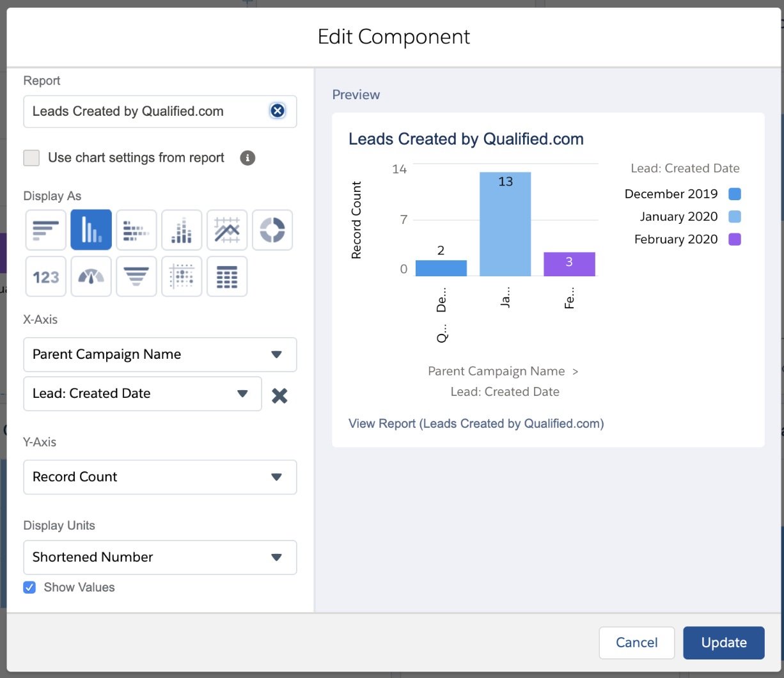Choose the gauge chart display type

click(91, 276)
